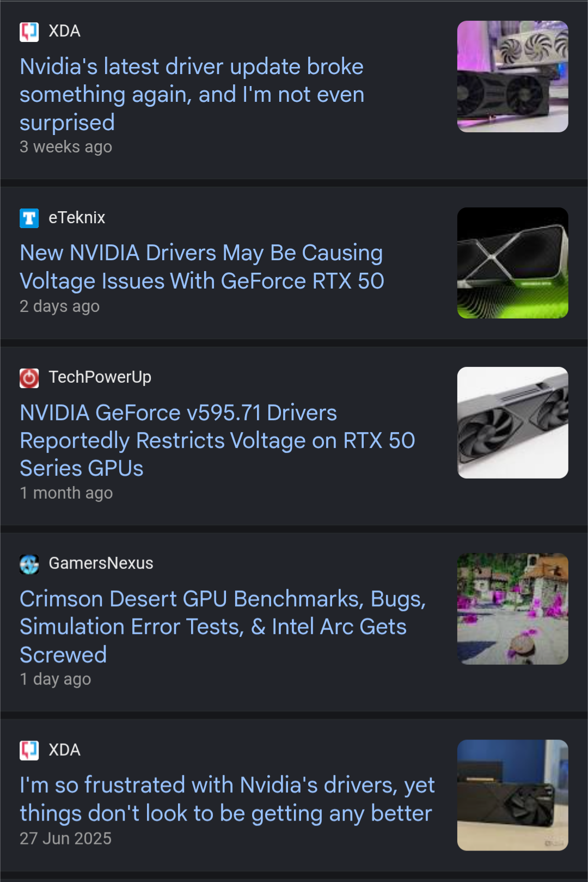Click the GamersNexus source name
The image size is (588, 882).
tap(101, 563)
